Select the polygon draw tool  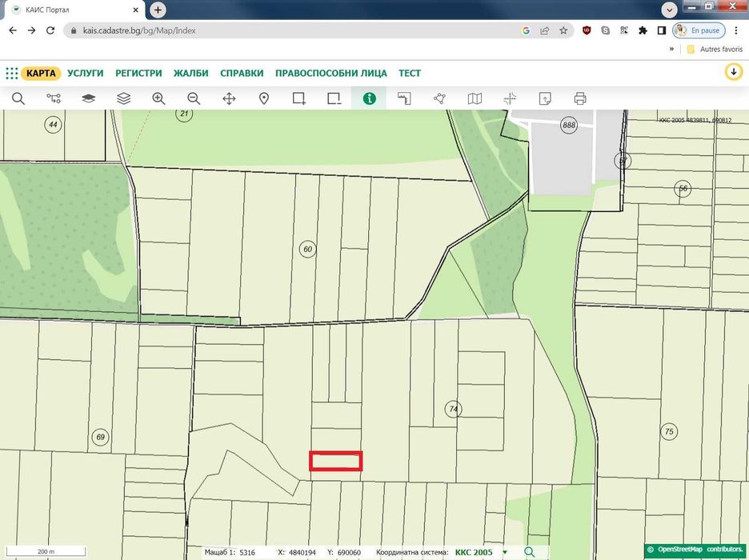pyautogui.click(x=439, y=99)
